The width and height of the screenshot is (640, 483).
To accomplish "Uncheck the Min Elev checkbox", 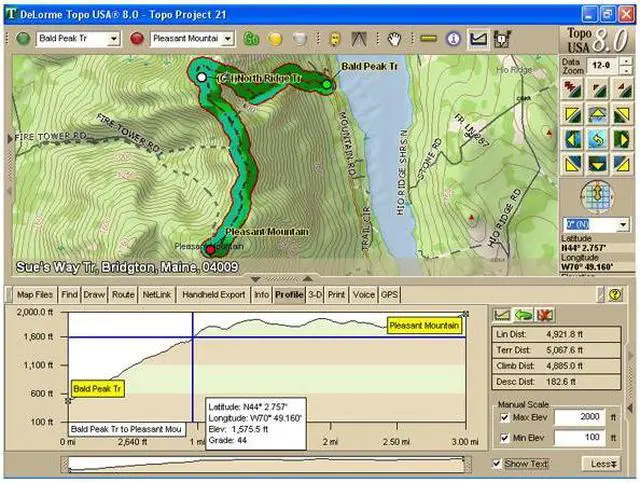I will 504,438.
